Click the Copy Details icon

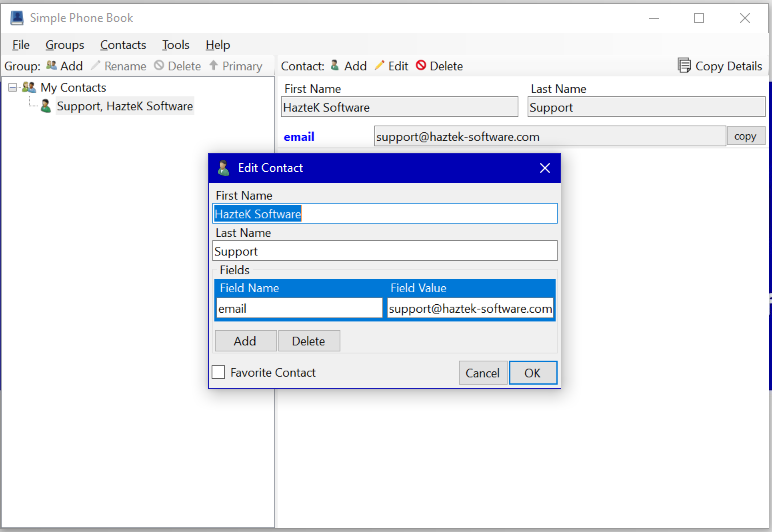[684, 66]
